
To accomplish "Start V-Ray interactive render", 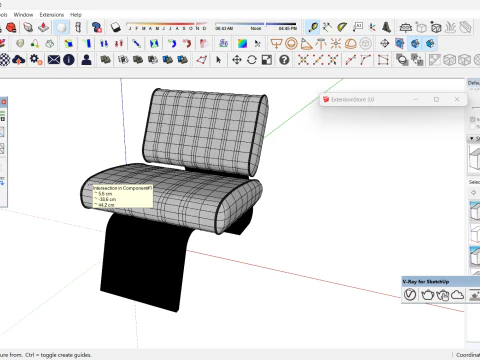I will (x=442, y=295).
